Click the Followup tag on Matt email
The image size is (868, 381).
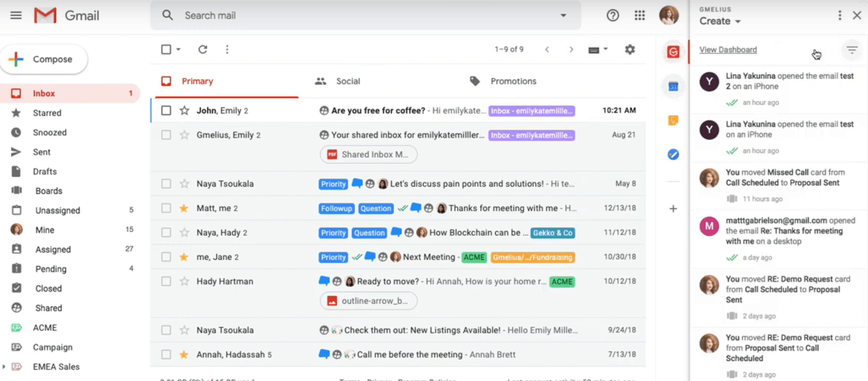point(336,208)
